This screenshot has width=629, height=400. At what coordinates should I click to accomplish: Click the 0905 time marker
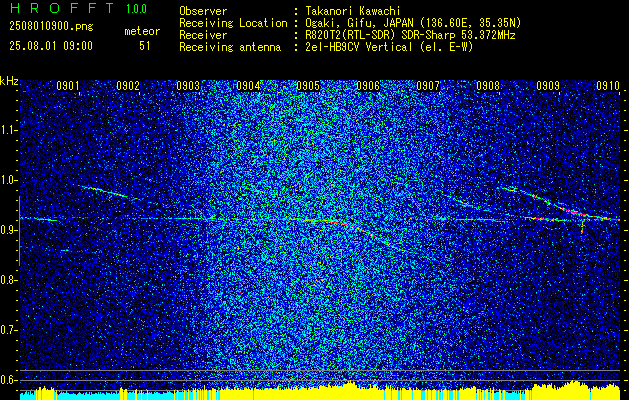pyautogui.click(x=308, y=86)
